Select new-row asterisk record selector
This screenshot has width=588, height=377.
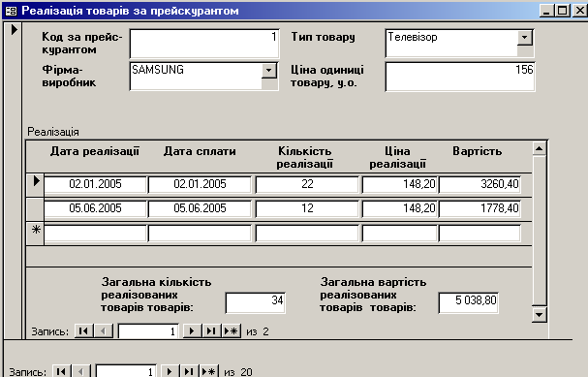point(35,234)
